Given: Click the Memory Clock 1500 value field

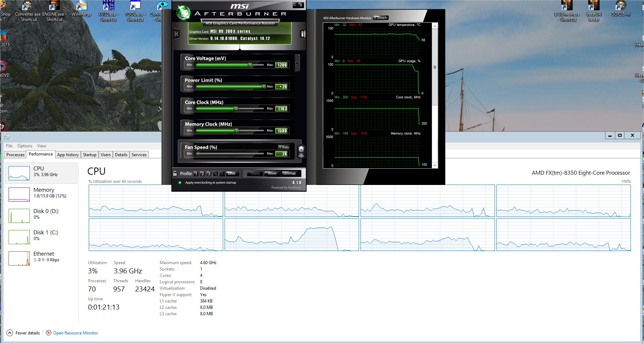Looking at the screenshot, I should coord(282,131).
